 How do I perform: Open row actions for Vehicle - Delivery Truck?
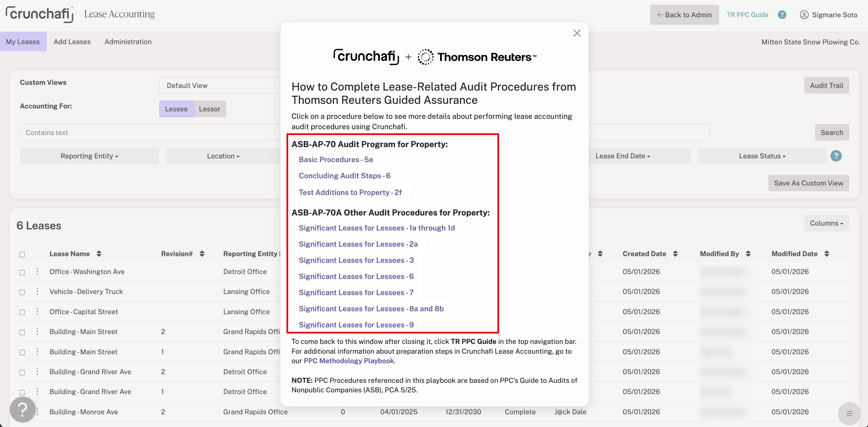point(37,291)
